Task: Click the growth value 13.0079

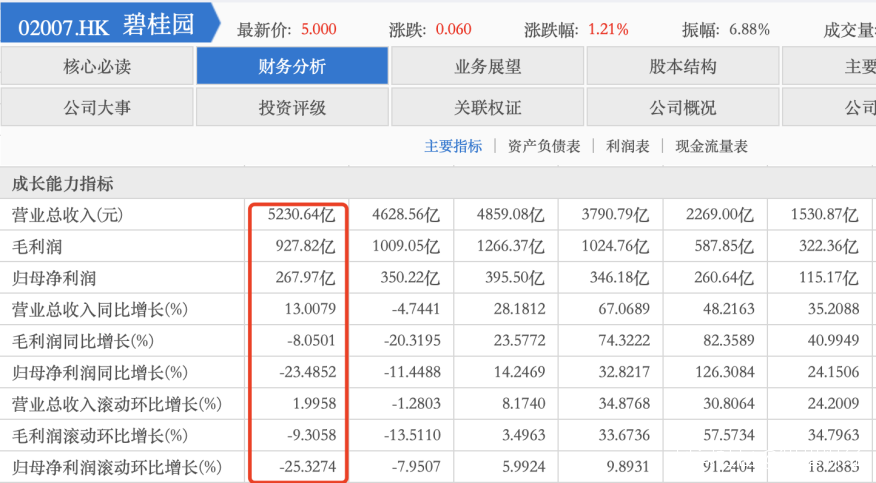Action: point(310,309)
